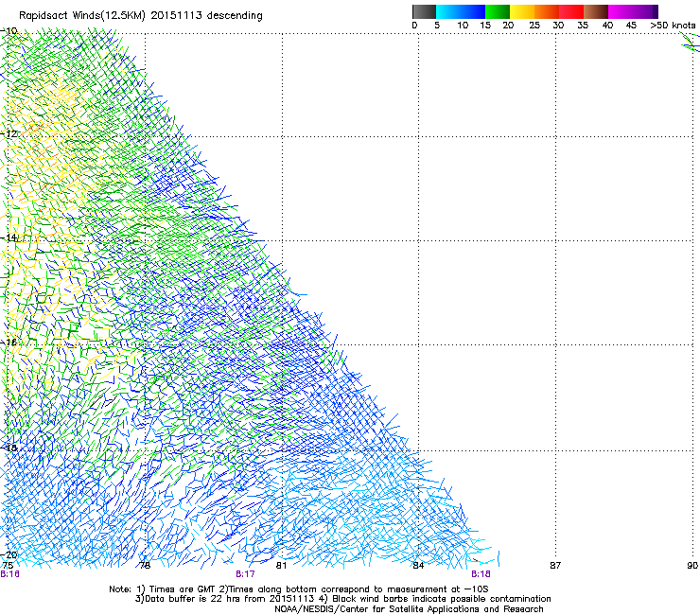Click the '78' longitude axis label
700x615 pixels.
pos(145,566)
